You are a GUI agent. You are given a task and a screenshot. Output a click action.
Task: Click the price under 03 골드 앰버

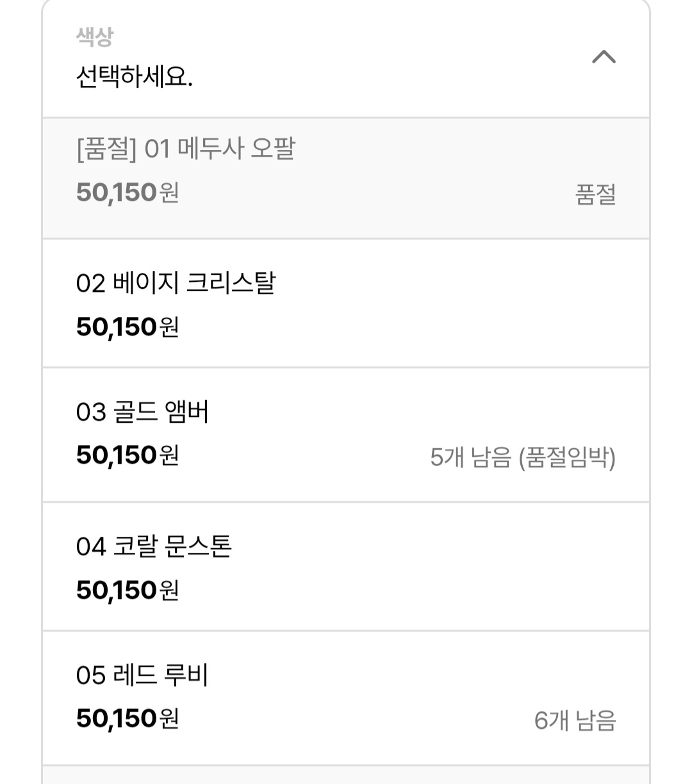point(127,455)
